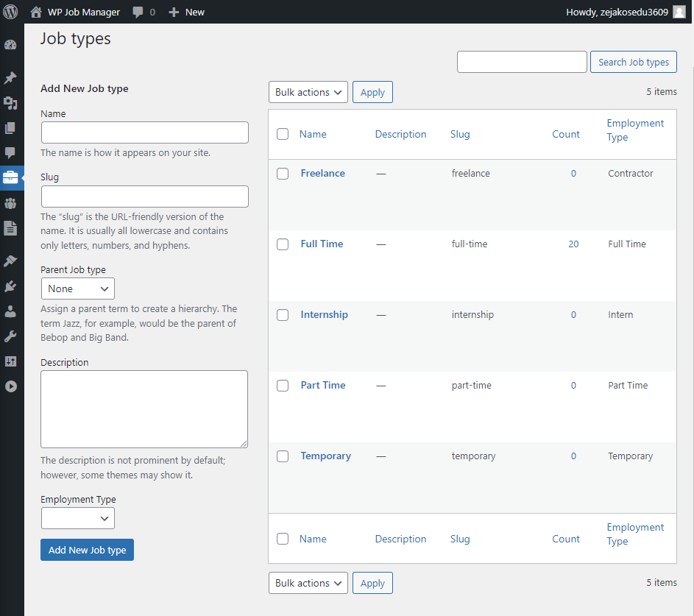Click the Freelance count 0 link

(573, 173)
